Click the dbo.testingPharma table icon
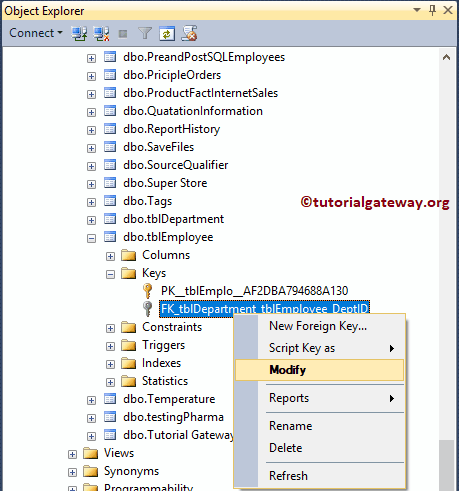The width and height of the screenshot is (459, 491). coord(110,417)
